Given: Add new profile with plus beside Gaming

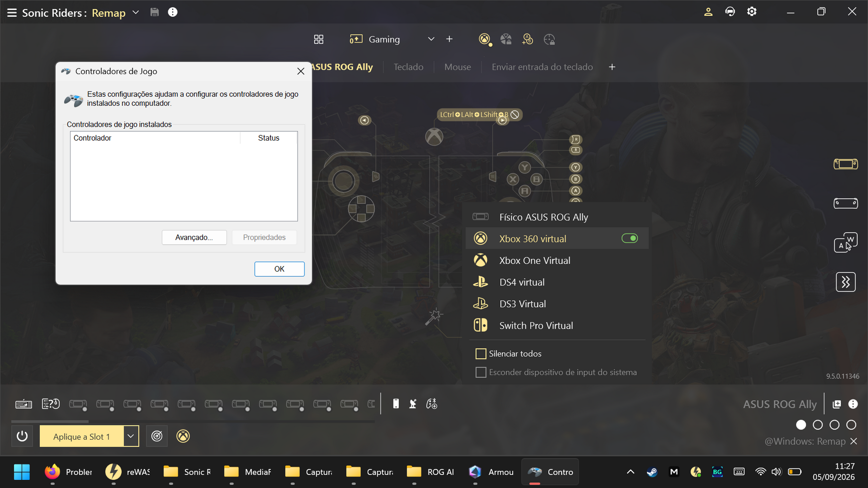Looking at the screenshot, I should (x=449, y=39).
